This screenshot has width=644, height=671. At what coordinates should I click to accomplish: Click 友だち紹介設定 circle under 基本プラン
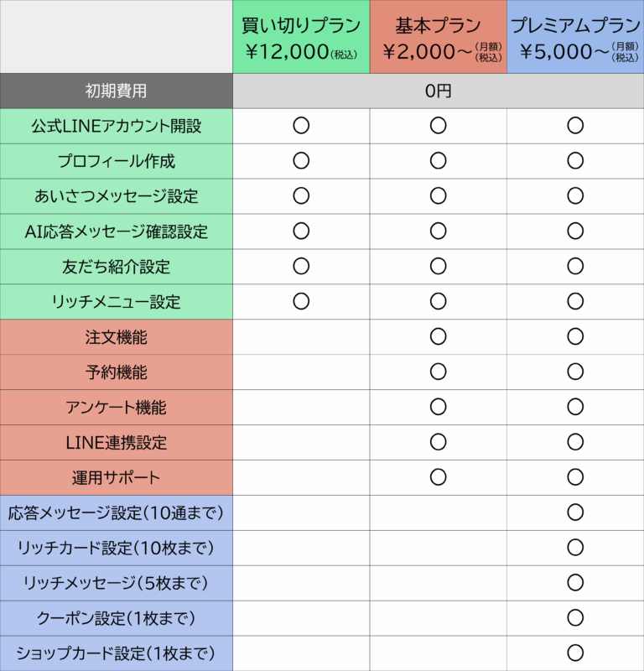[x=439, y=266]
